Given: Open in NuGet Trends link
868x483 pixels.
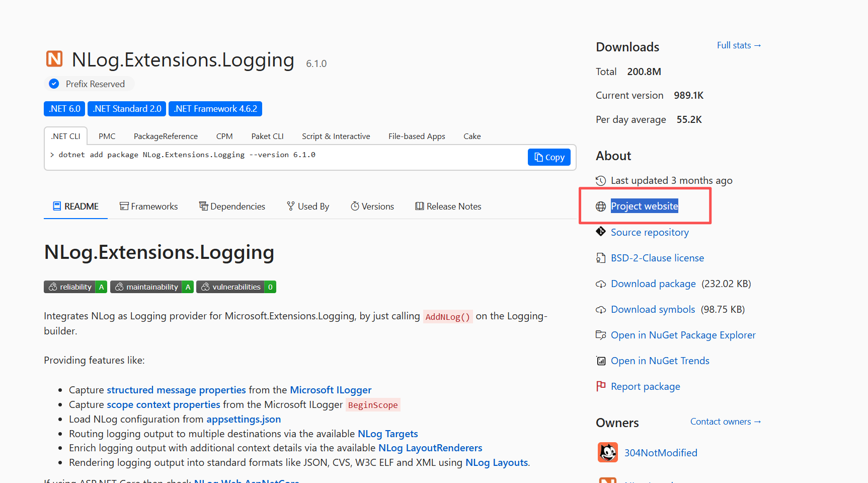Looking at the screenshot, I should click(660, 361).
